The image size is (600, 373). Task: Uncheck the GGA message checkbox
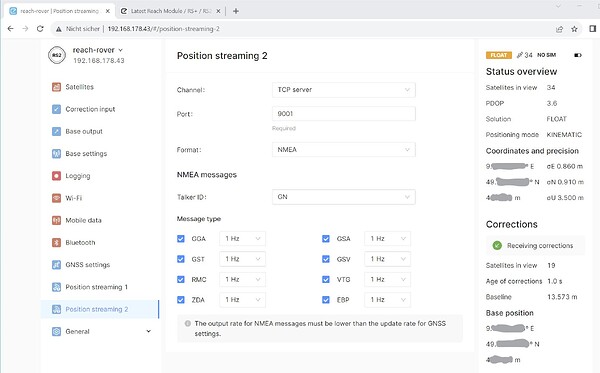click(181, 238)
